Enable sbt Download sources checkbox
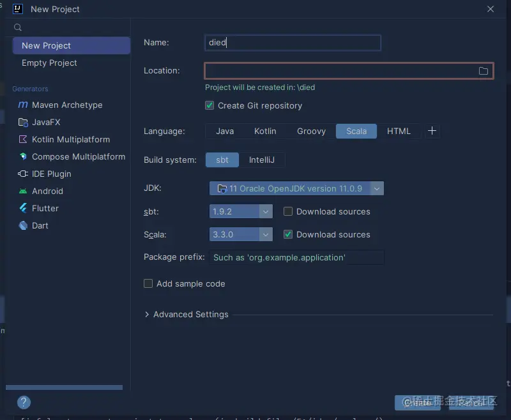 click(288, 211)
